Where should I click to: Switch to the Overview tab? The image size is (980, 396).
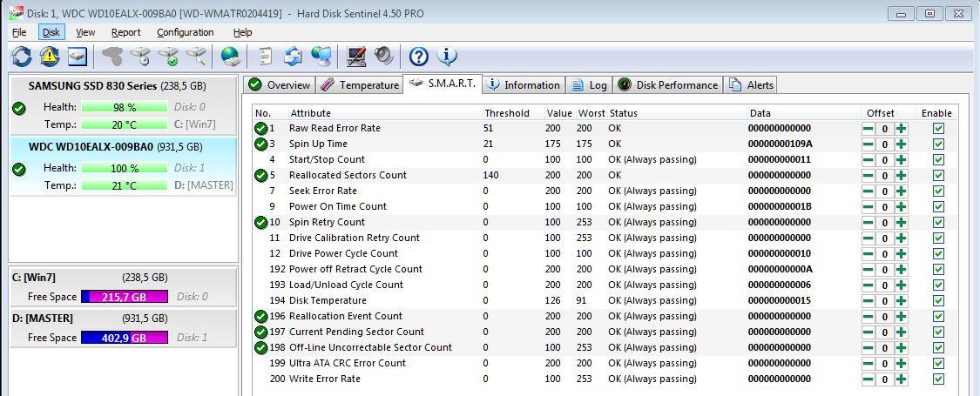pos(279,85)
